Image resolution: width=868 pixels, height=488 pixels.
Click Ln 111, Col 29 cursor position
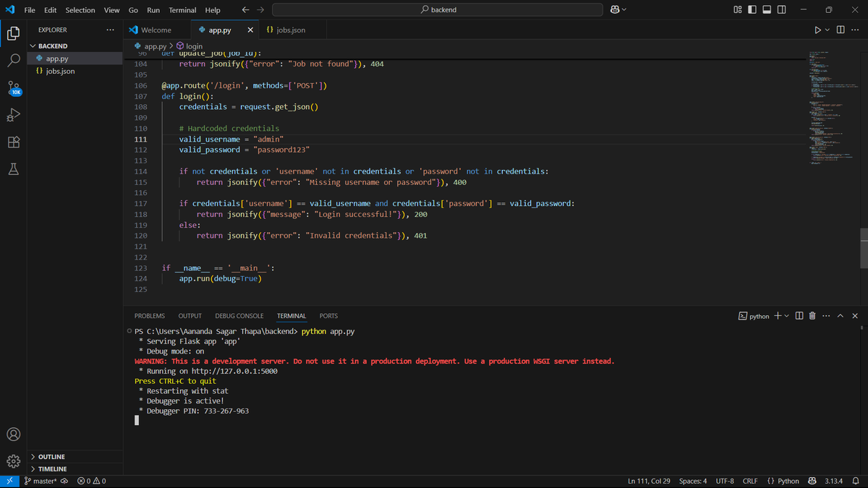click(x=650, y=481)
